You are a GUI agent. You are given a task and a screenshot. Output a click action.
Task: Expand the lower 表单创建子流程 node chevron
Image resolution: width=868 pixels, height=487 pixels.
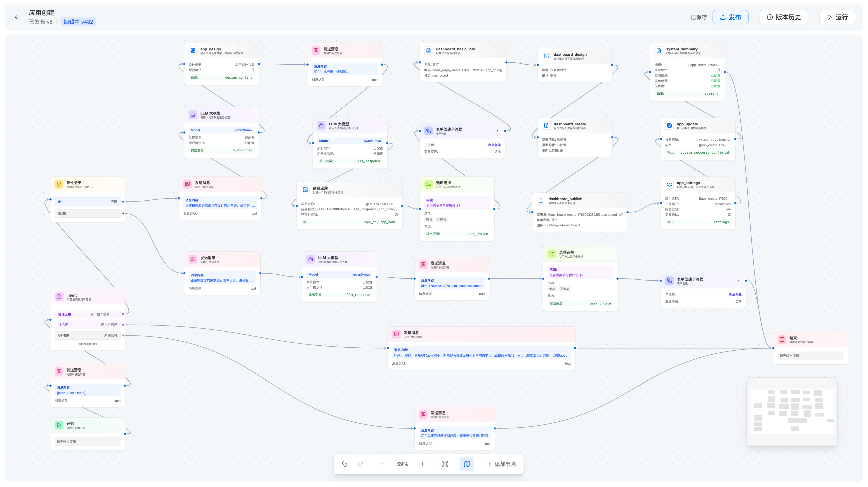pos(738,281)
